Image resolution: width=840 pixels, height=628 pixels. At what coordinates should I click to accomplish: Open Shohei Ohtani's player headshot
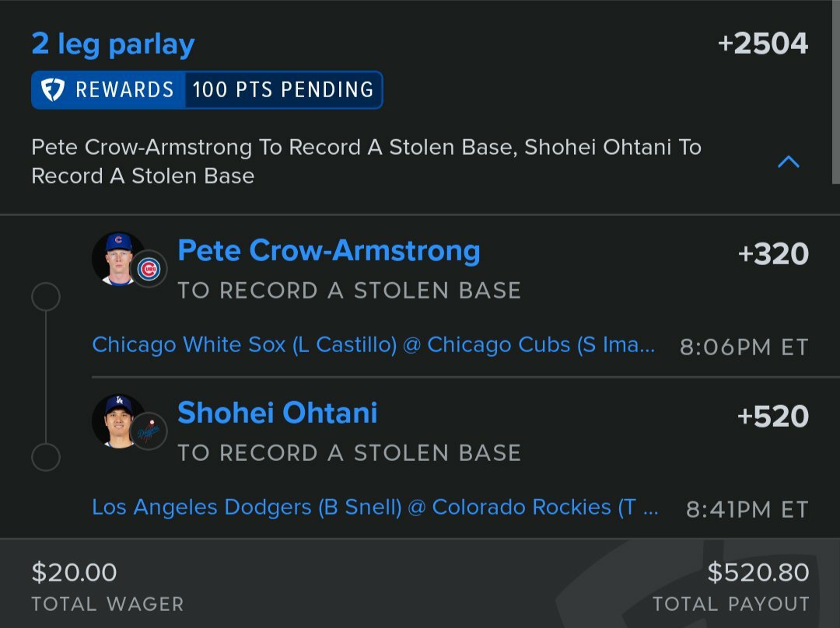coord(118,420)
